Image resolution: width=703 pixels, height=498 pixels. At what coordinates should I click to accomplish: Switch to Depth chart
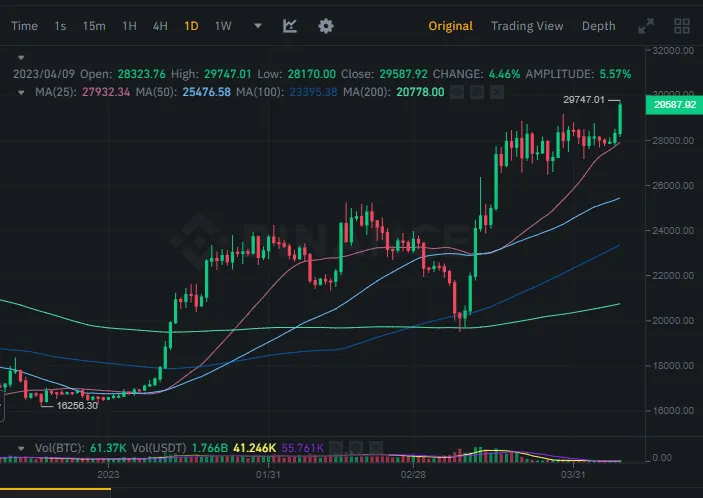point(599,26)
